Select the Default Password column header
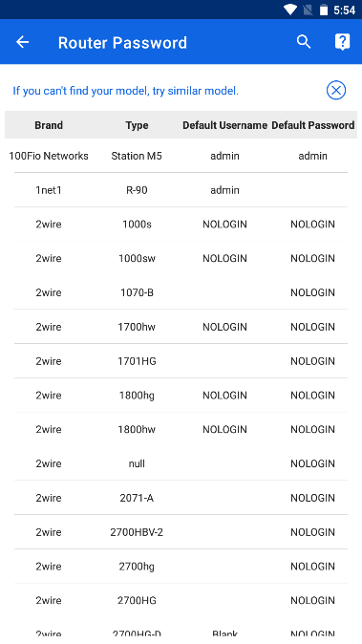Screen dimensions: 362x644 (x=312, y=125)
